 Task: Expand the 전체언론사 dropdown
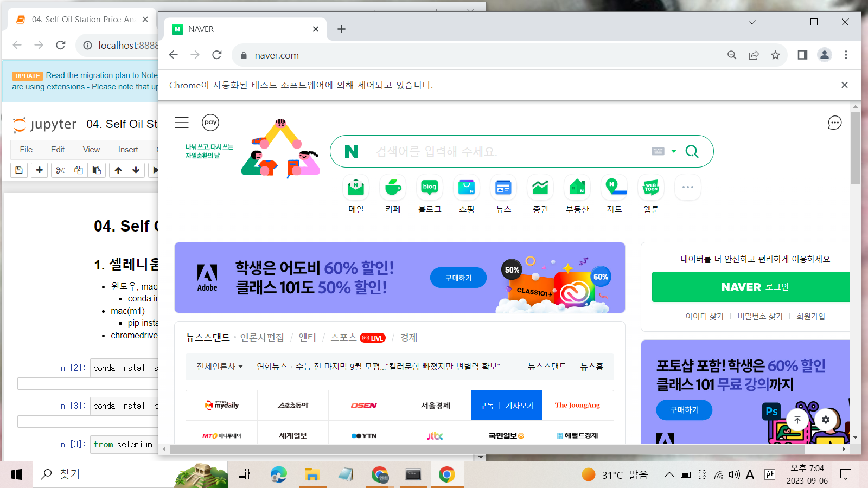tap(220, 367)
